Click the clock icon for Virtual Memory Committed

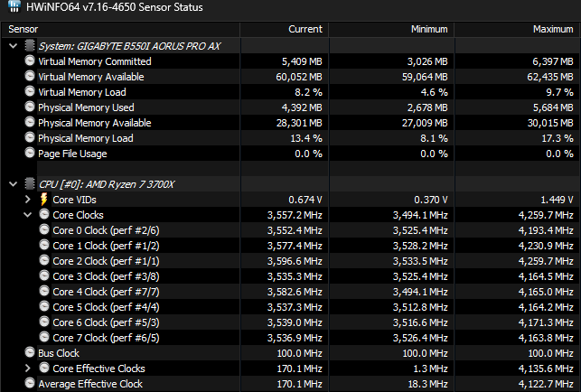(x=30, y=61)
